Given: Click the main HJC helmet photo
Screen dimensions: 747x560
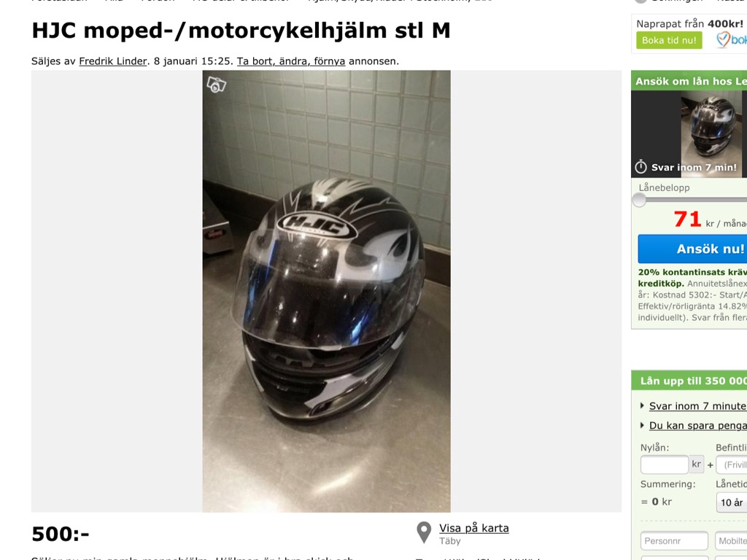Looking at the screenshot, I should (326, 292).
